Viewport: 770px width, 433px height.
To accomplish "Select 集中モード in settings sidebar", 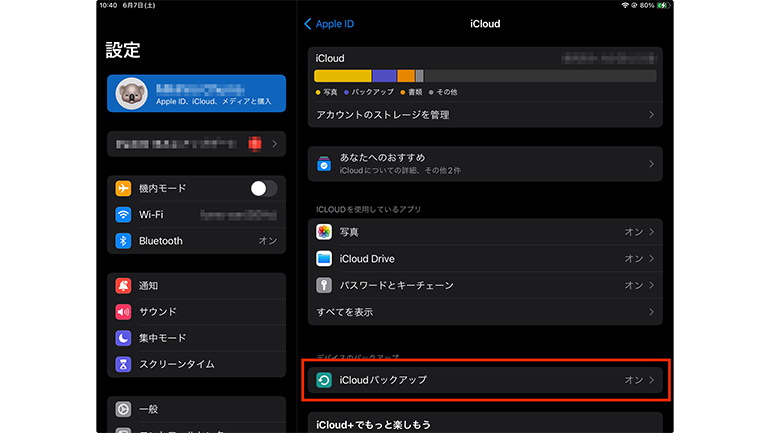I will coord(196,338).
